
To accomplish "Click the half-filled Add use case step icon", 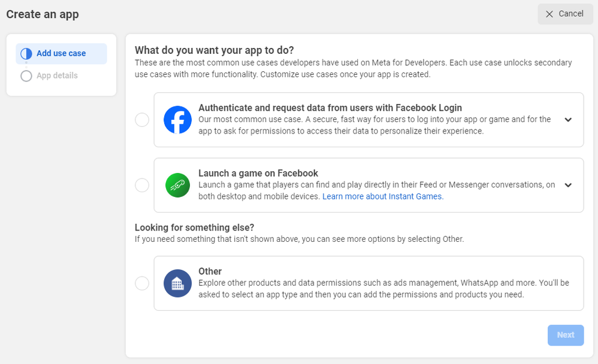I will point(26,54).
